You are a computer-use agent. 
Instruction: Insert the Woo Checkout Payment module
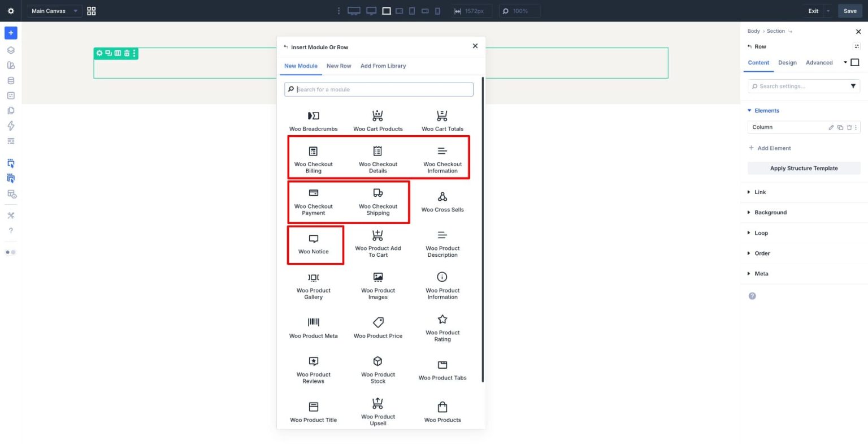point(314,202)
